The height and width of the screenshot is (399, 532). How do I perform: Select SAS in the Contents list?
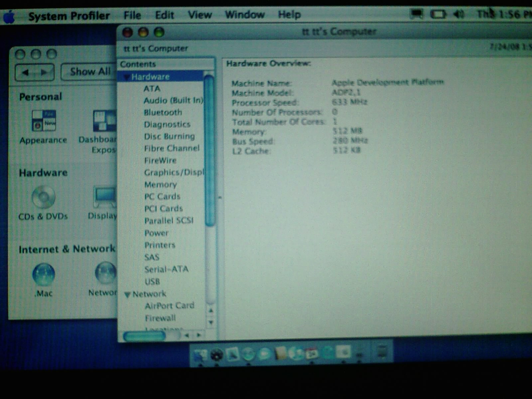[152, 257]
